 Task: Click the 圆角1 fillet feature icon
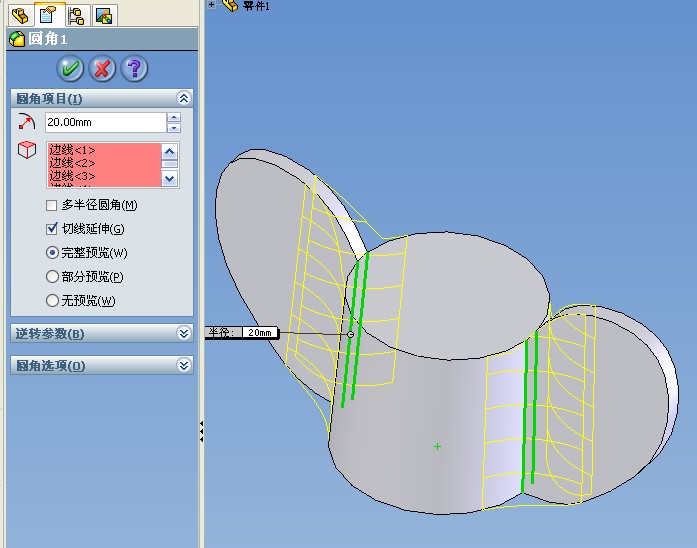pyautogui.click(x=16, y=39)
